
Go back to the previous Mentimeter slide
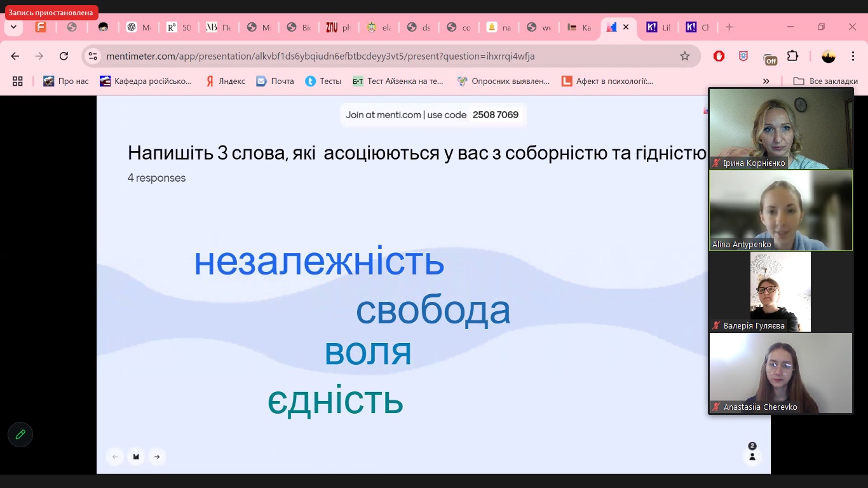[115, 456]
